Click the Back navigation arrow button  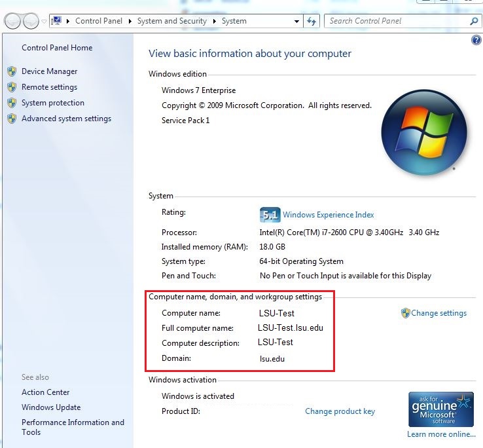tap(12, 21)
